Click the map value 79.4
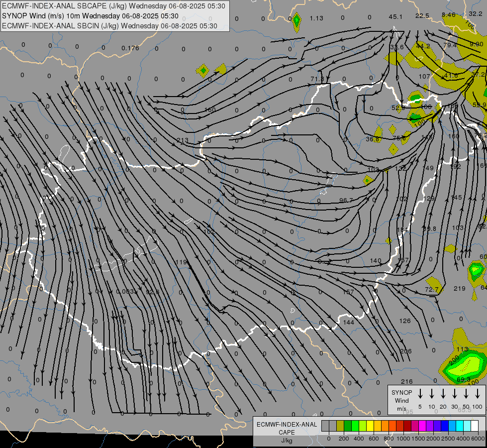This screenshot has width=487, height=448. [450, 45]
